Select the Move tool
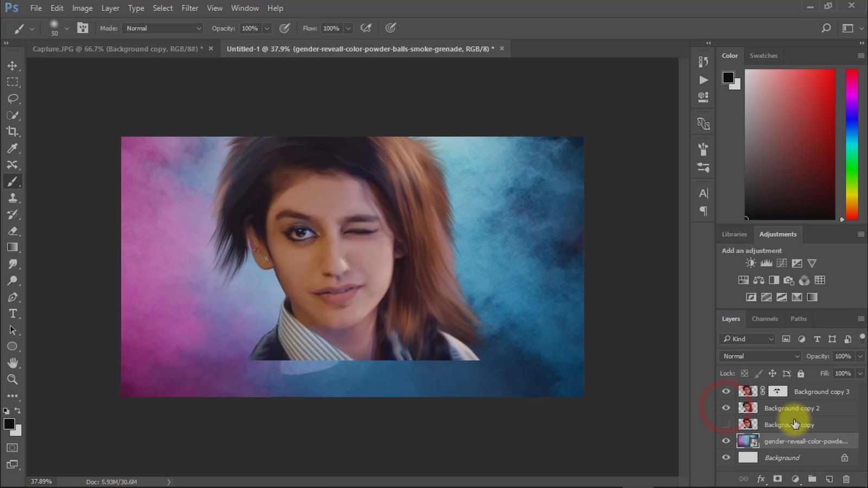The image size is (868, 488). (x=13, y=66)
